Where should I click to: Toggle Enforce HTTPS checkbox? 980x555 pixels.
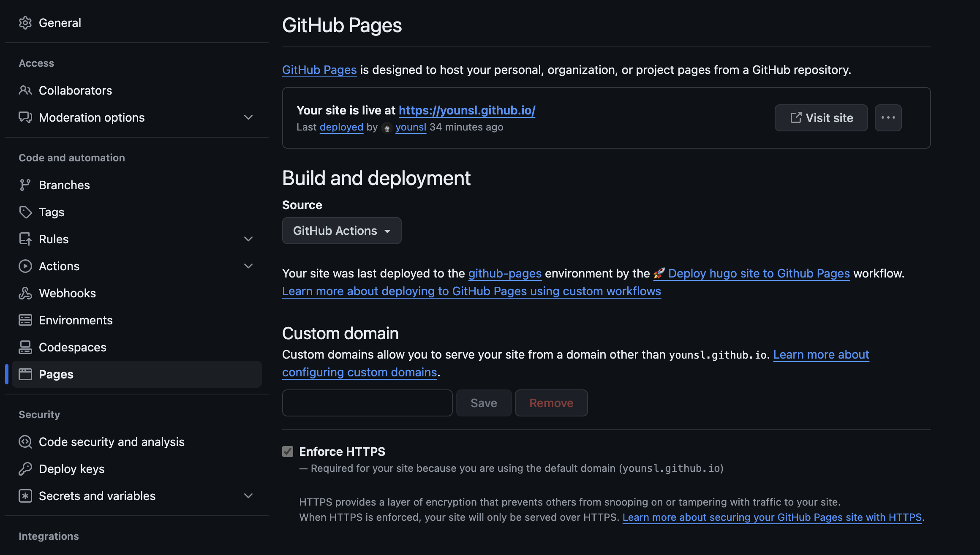[287, 451]
